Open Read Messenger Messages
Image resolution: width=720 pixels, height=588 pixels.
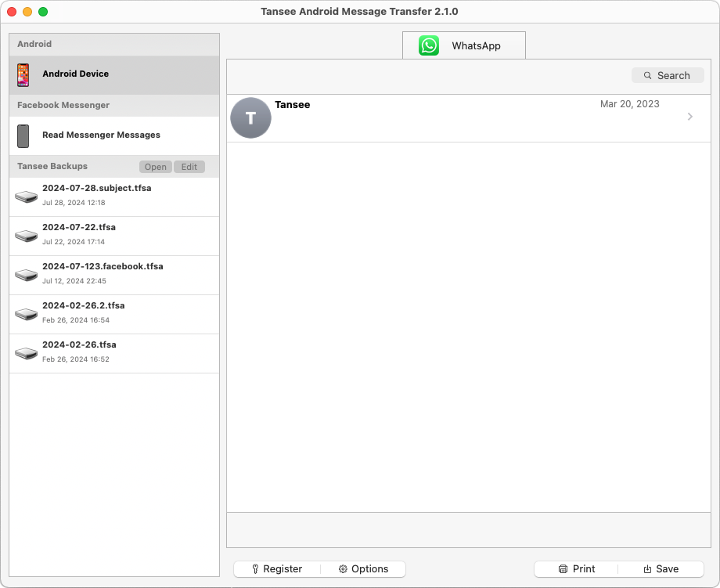coord(114,136)
